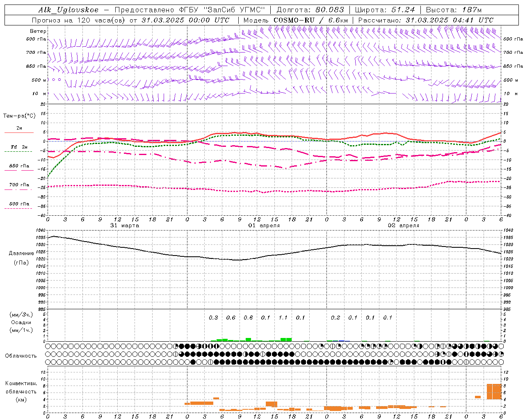Click the station name Alk_Uglovskoe in the header
Screen dimensions: 525x420
click(x=68, y=10)
